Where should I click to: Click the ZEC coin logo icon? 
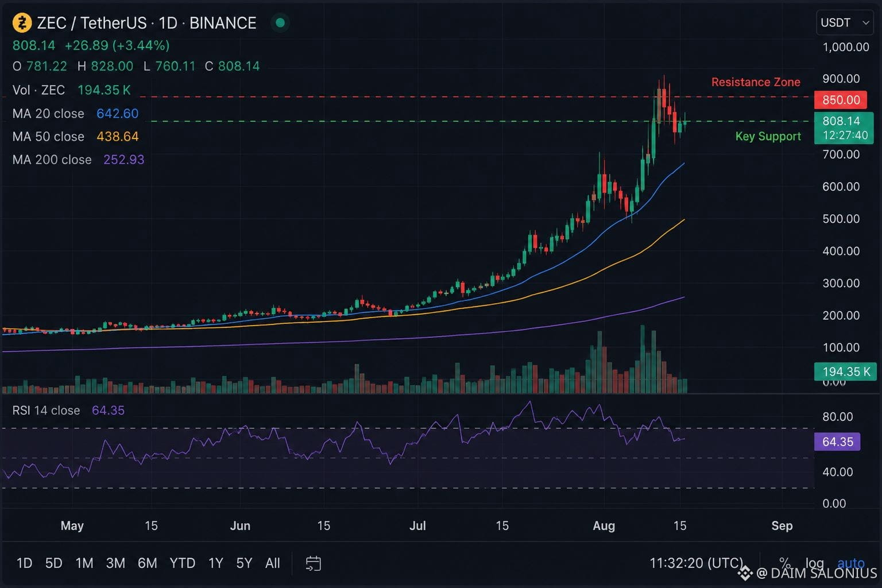(x=22, y=23)
